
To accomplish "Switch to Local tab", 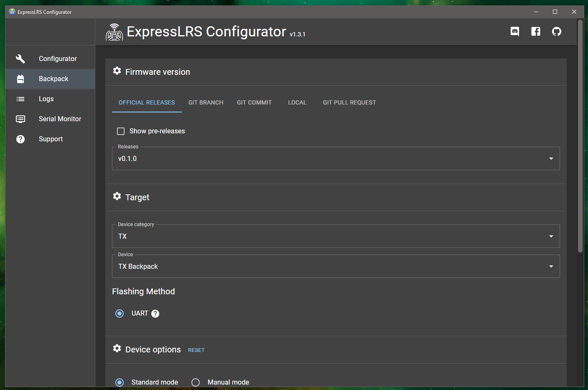I will click(297, 102).
